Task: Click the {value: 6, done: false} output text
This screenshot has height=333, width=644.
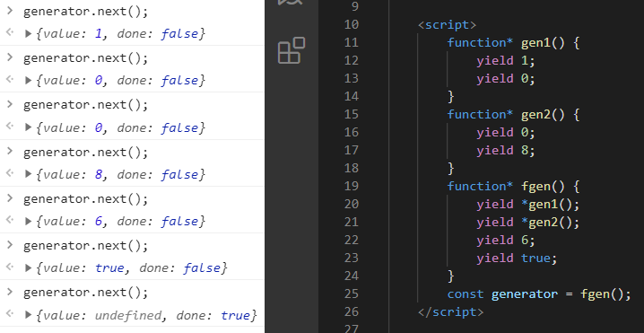Action: 120,221
